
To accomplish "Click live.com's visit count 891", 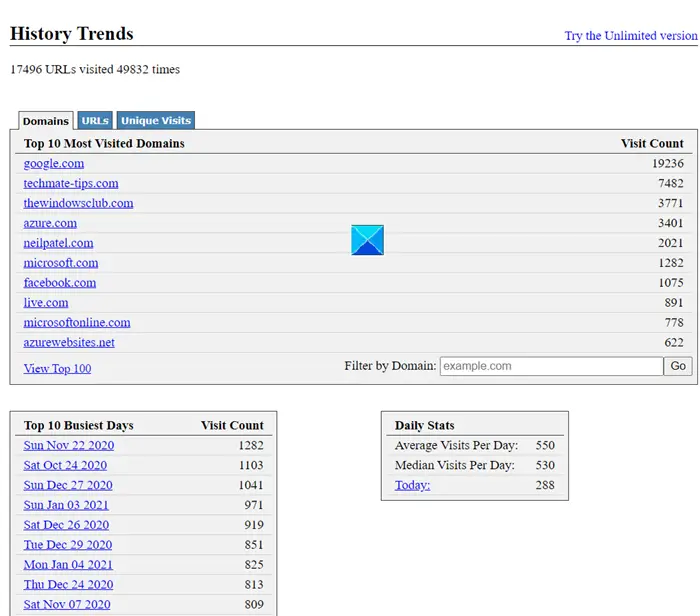I will pos(674,303).
